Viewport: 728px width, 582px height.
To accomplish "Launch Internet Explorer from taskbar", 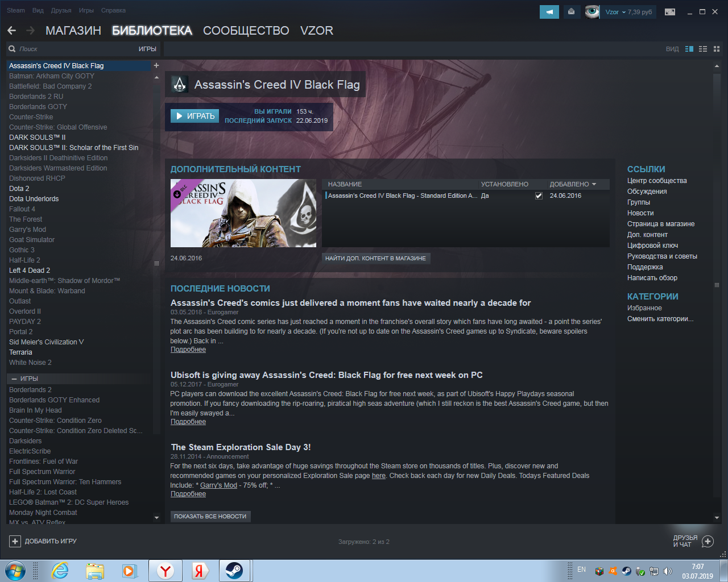I will (x=60, y=571).
